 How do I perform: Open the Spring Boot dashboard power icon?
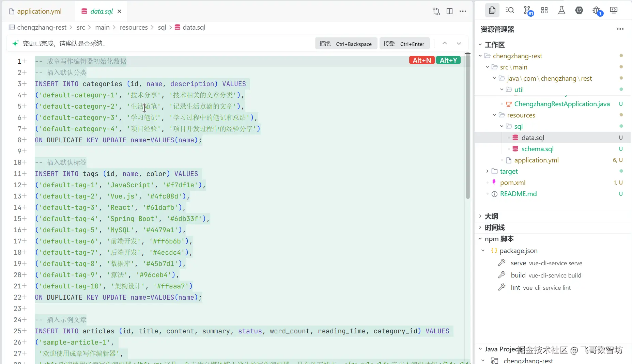(579, 10)
